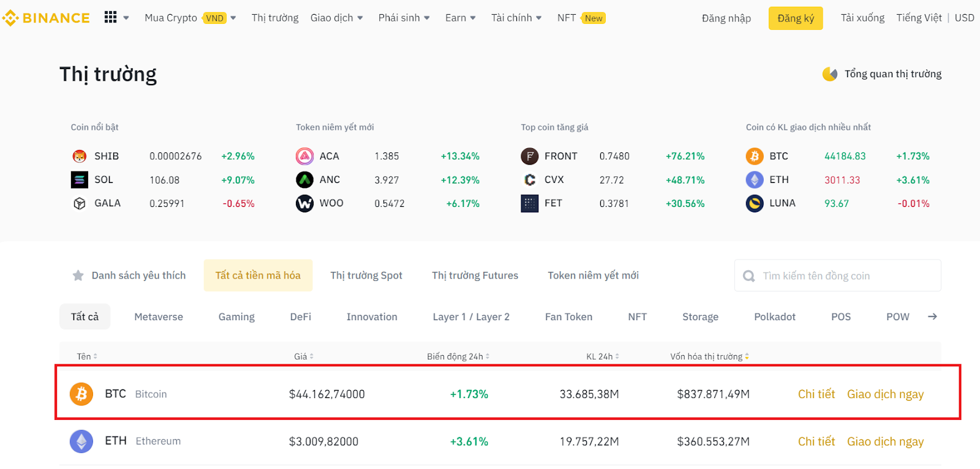Click Giao dịch ngay for Bitcoin

[x=886, y=394]
